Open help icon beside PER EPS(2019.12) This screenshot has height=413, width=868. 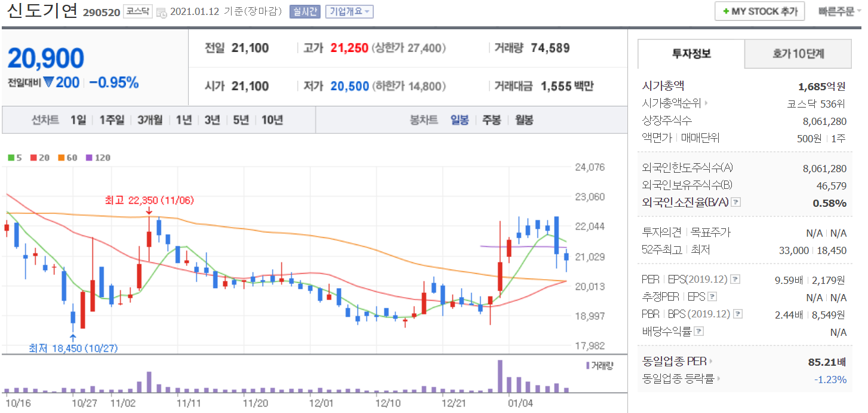coord(735,280)
